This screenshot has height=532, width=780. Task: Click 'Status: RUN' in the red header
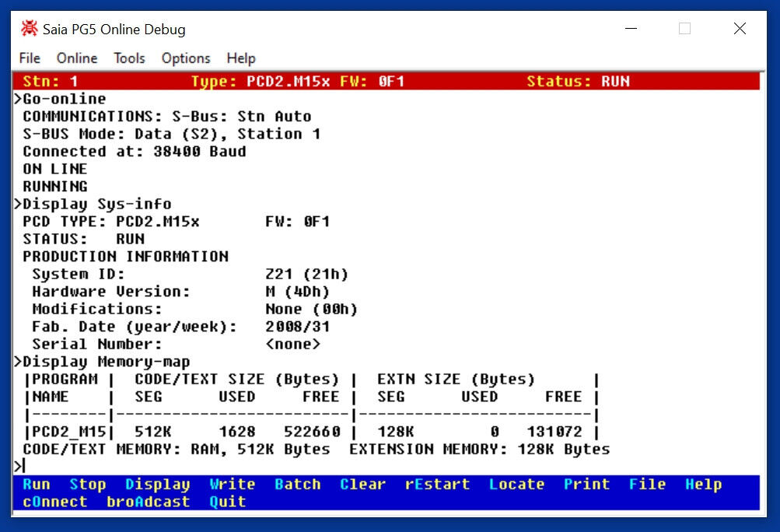pyautogui.click(x=578, y=81)
